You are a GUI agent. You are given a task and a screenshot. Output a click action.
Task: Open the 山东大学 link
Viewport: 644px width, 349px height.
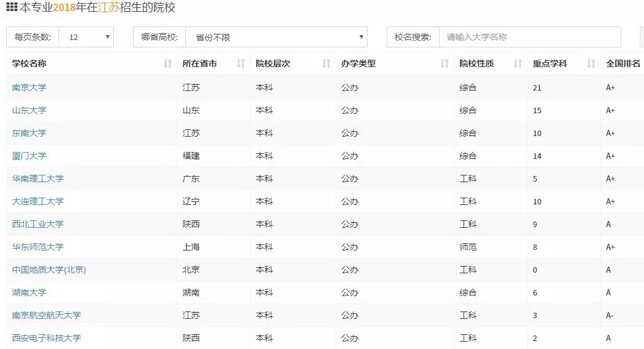29,110
